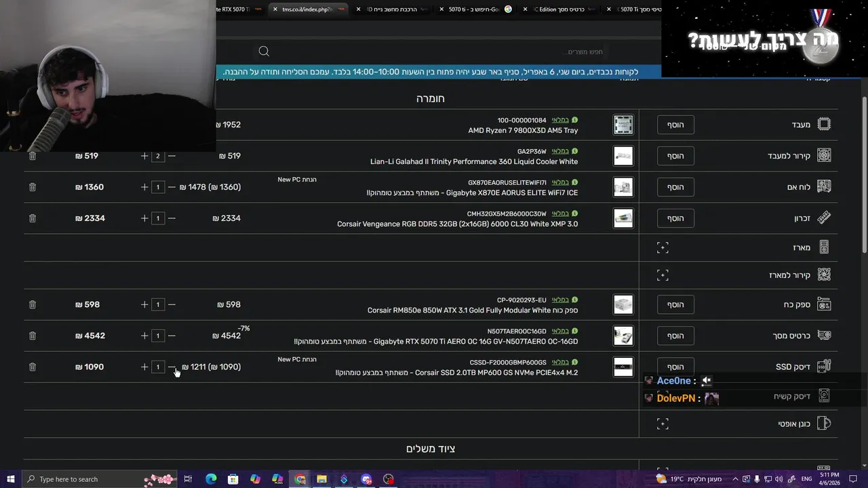The height and width of the screenshot is (488, 868).
Task: Click the Ryzen 7 9800X3D product thumbnail
Action: point(623,125)
